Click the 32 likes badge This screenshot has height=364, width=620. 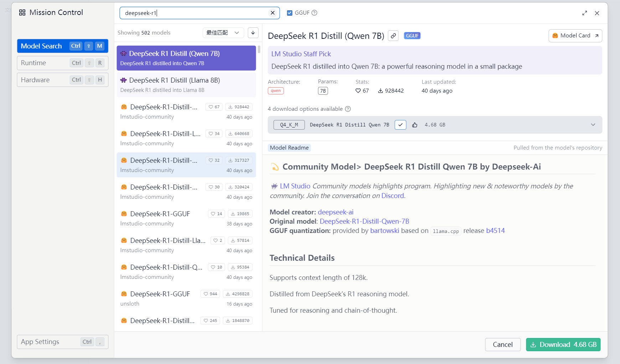tap(214, 160)
